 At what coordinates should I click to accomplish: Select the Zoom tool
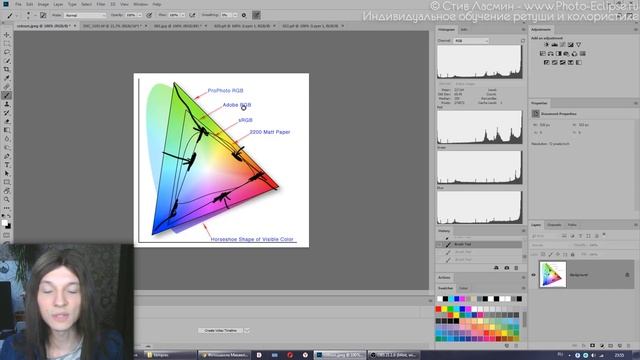point(7,200)
